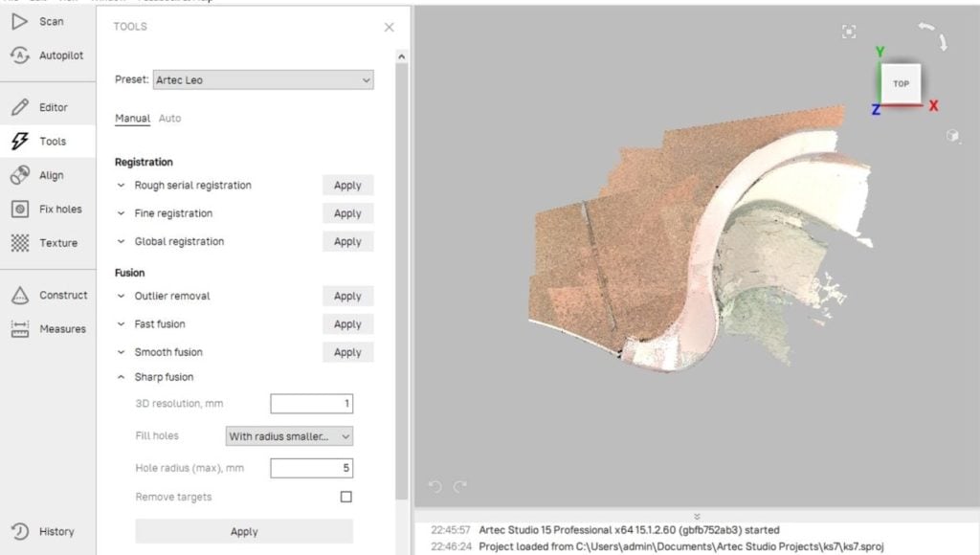
Task: Switch to the Auto tab
Action: click(x=169, y=118)
